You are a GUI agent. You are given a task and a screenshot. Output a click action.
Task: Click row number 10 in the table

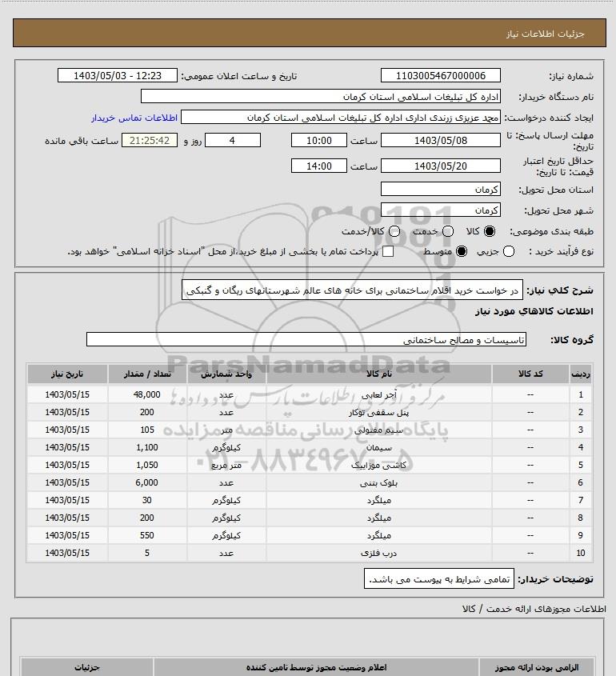[581, 553]
